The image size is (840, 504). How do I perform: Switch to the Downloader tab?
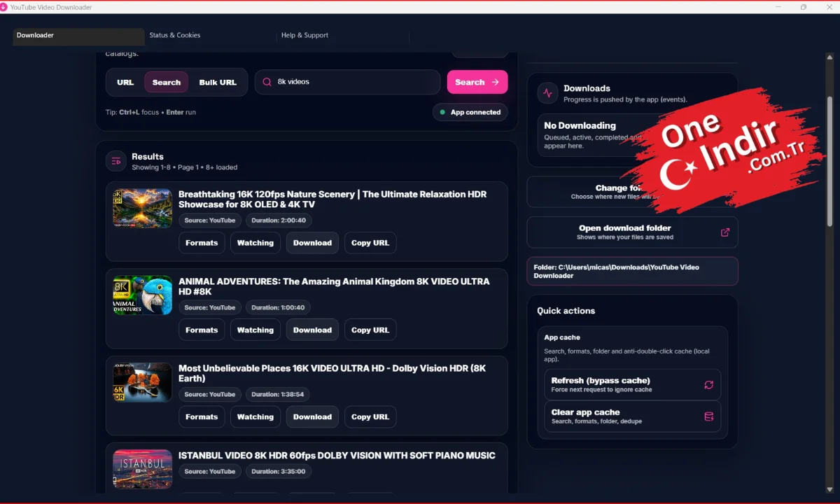[x=78, y=36]
